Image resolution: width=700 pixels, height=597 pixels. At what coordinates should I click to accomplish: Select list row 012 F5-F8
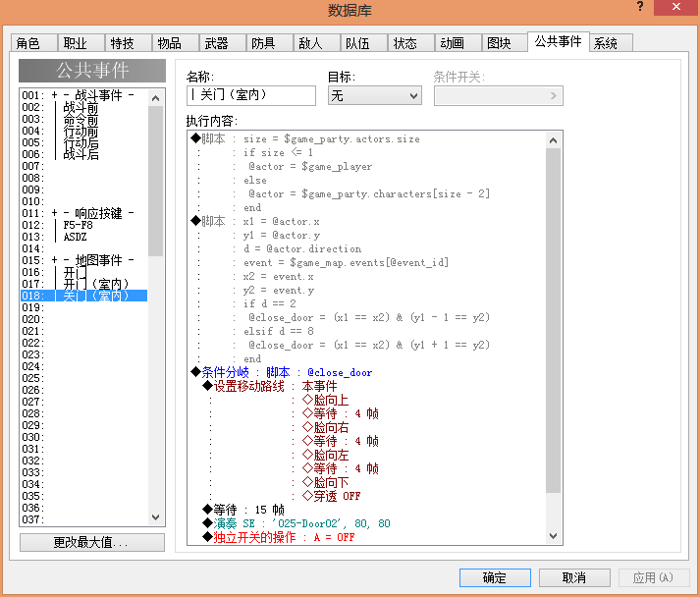83,225
